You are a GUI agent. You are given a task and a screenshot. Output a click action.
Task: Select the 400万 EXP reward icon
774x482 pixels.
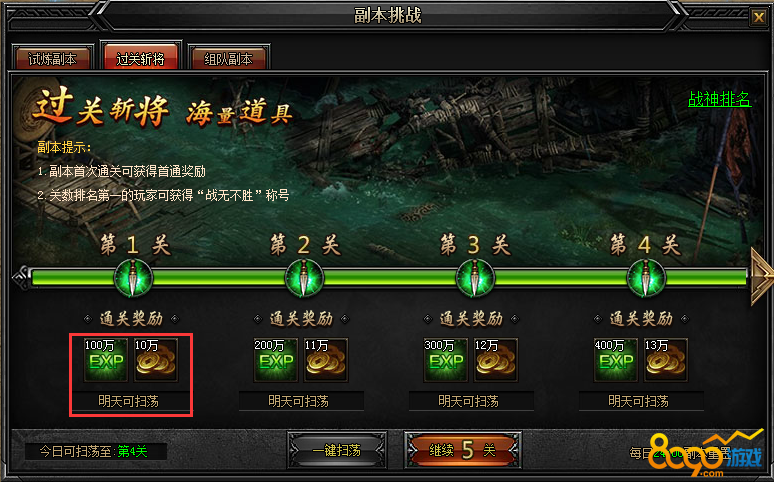[616, 360]
